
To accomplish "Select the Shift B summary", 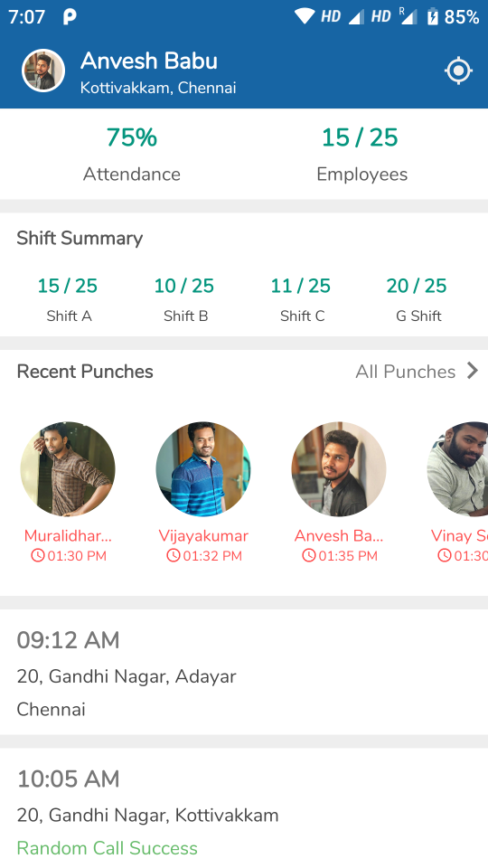I will click(184, 299).
